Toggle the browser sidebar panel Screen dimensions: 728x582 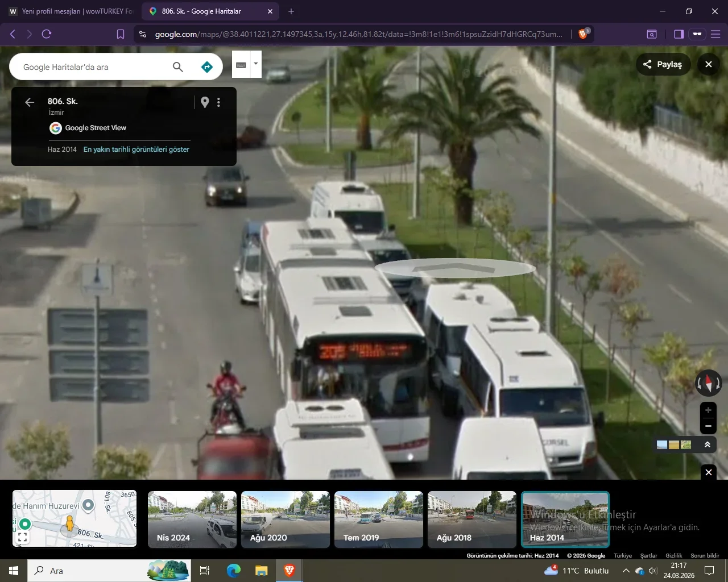(679, 34)
